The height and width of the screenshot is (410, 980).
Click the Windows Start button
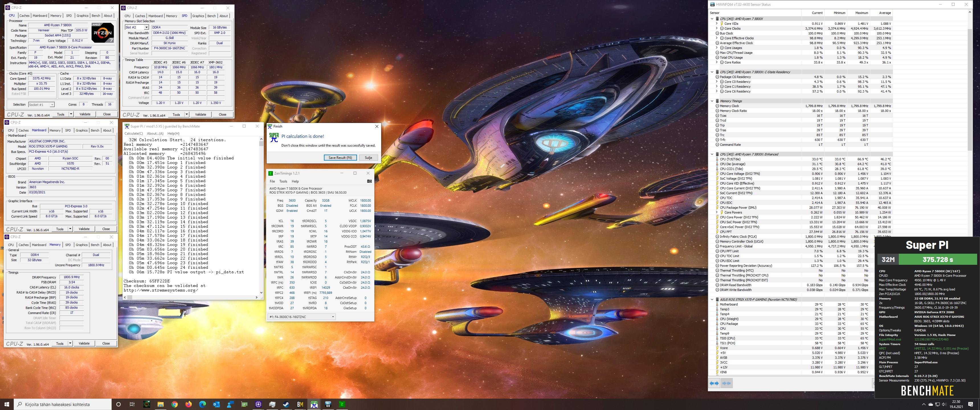coord(7,404)
